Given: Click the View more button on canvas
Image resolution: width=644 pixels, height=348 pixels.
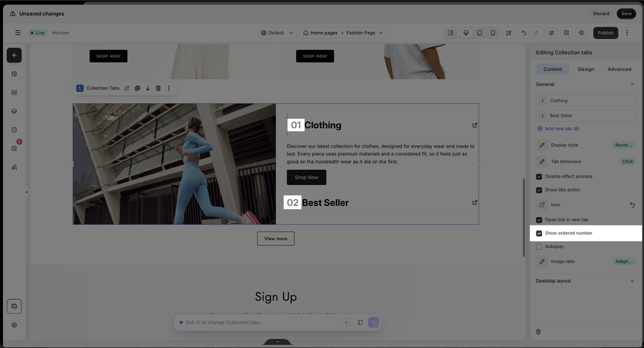Looking at the screenshot, I should [275, 239].
